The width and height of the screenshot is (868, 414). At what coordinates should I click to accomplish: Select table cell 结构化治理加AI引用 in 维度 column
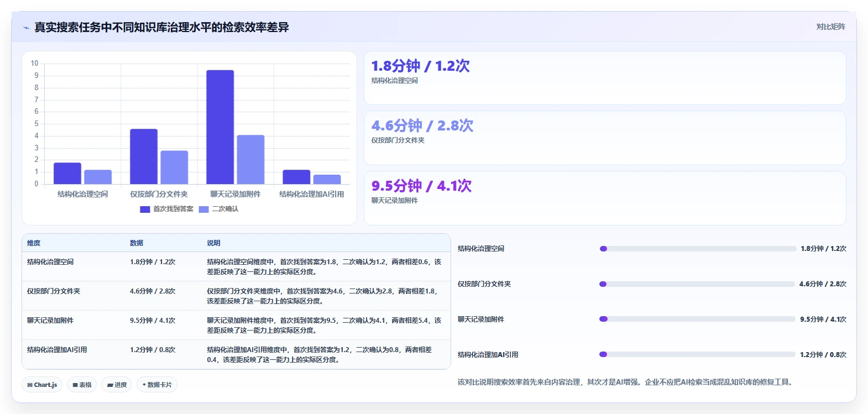(57, 350)
